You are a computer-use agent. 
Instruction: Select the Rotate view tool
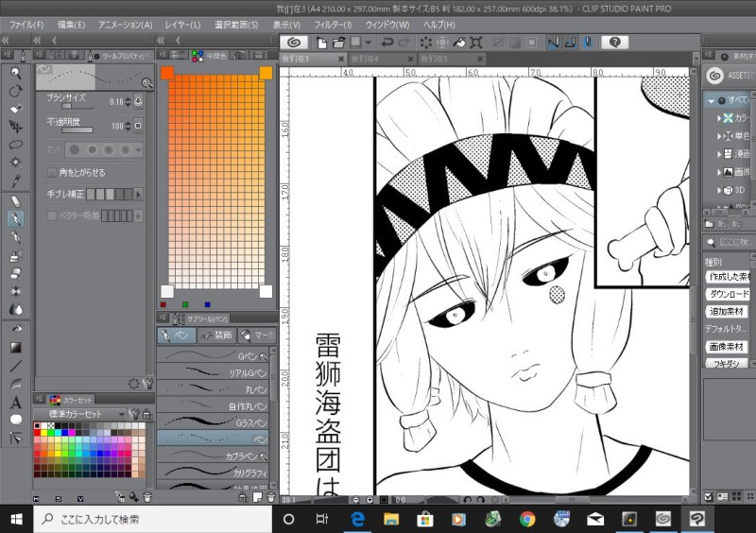[x=16, y=91]
